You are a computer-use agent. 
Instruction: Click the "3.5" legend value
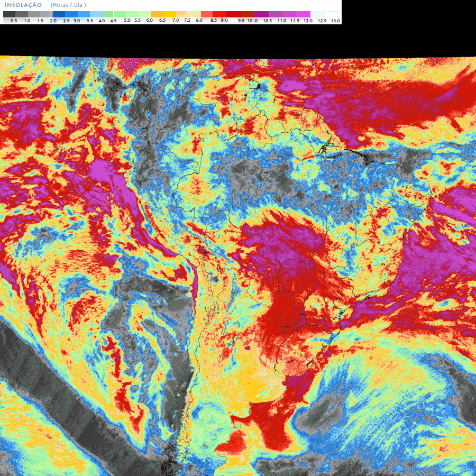point(90,21)
